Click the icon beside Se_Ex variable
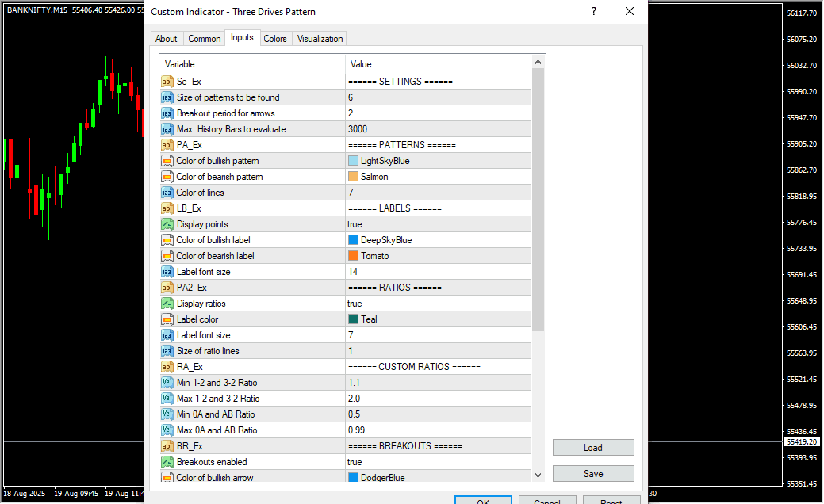 [x=167, y=82]
